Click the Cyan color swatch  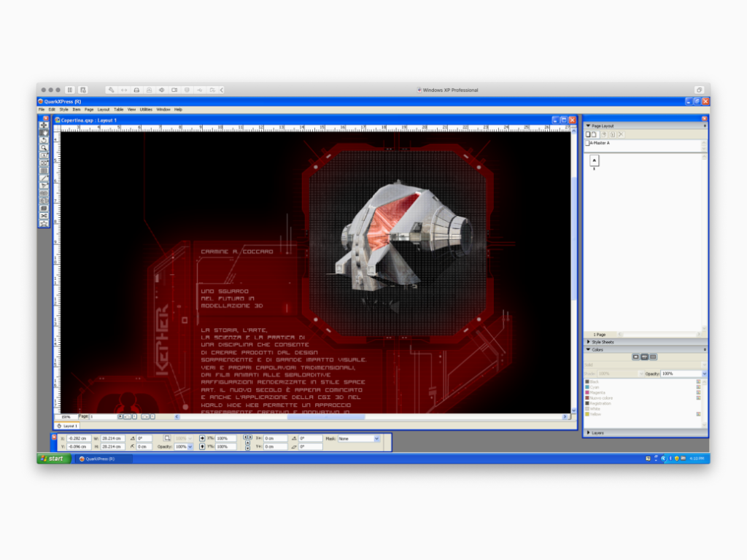point(587,387)
